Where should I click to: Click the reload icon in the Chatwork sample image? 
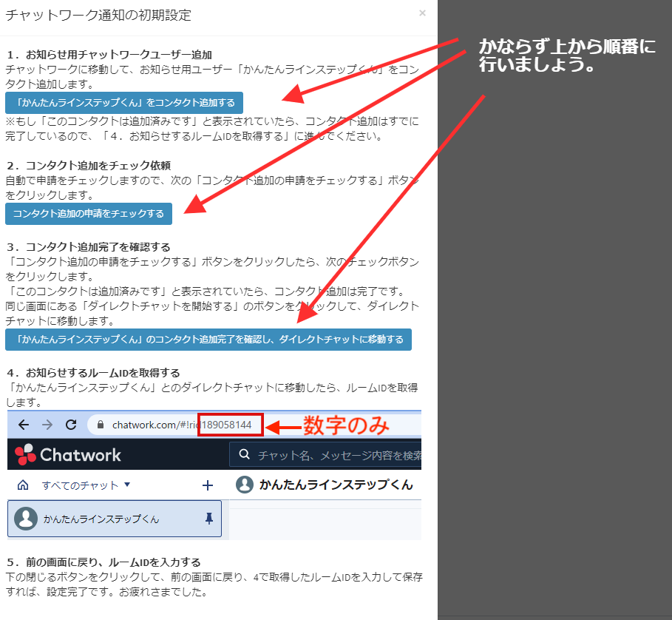pos(71,425)
